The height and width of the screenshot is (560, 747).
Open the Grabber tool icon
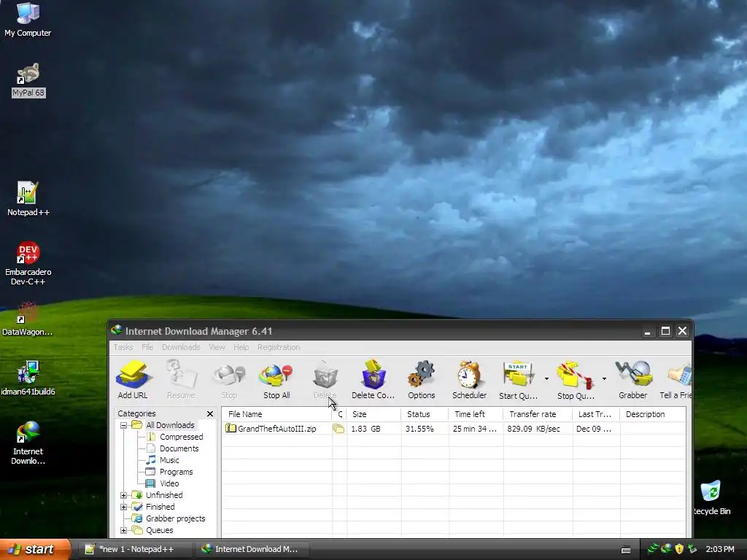click(x=632, y=379)
